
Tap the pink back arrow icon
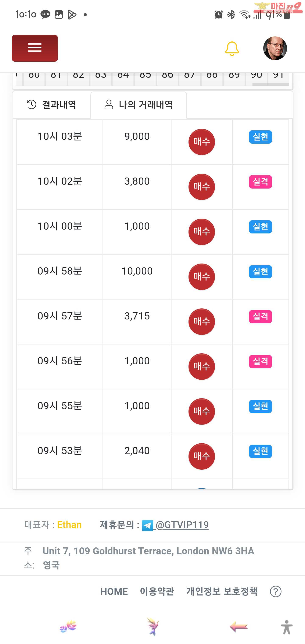[x=238, y=627]
